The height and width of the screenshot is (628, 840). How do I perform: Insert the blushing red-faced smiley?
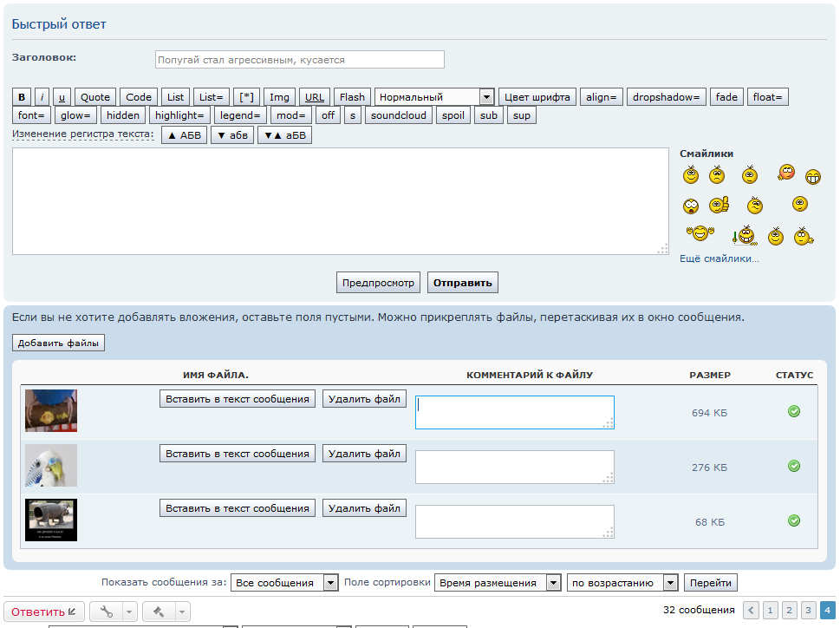click(785, 173)
